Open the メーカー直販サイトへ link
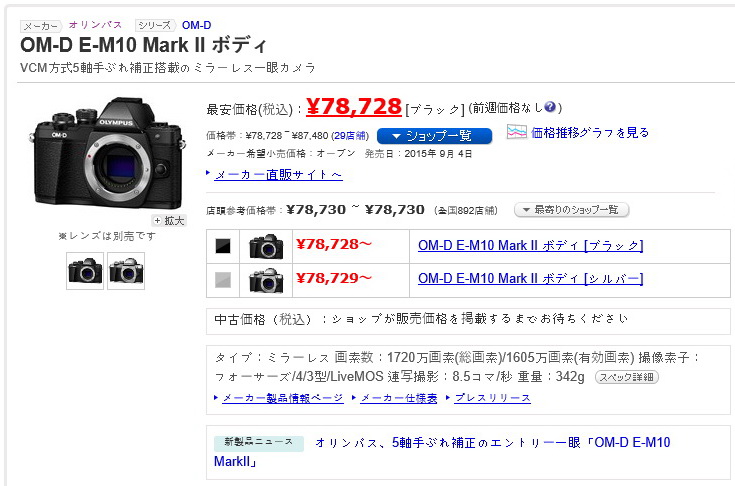 coord(278,175)
